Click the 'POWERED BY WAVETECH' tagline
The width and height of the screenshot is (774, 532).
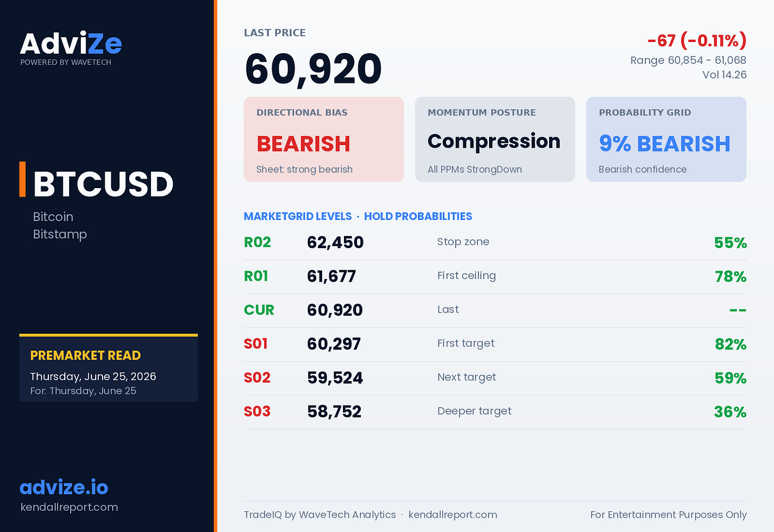[x=66, y=62]
